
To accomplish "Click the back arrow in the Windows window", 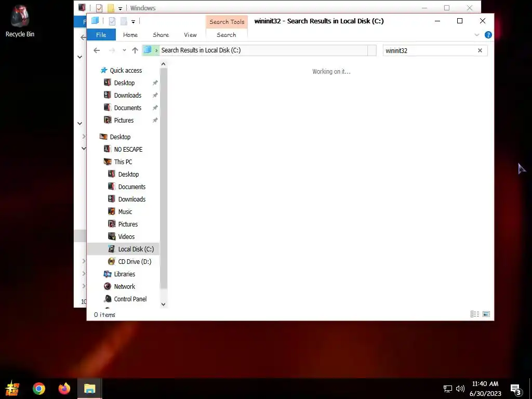I will (x=83, y=37).
